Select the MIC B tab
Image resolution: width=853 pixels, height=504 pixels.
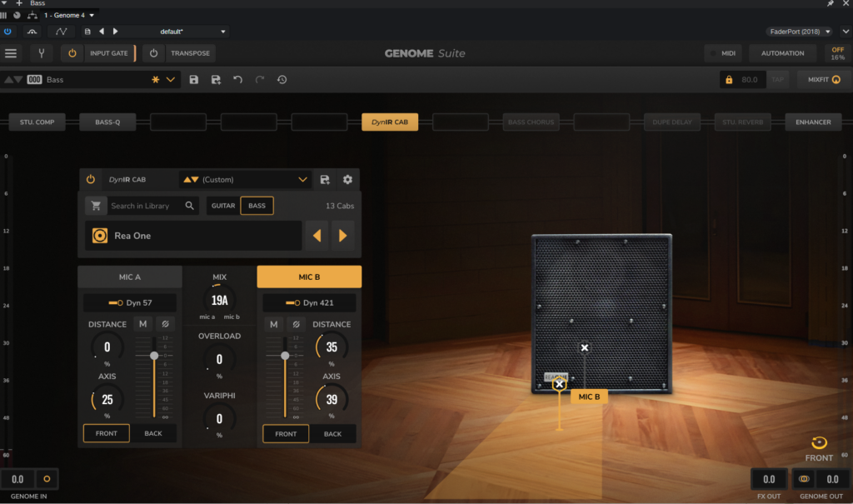point(309,277)
